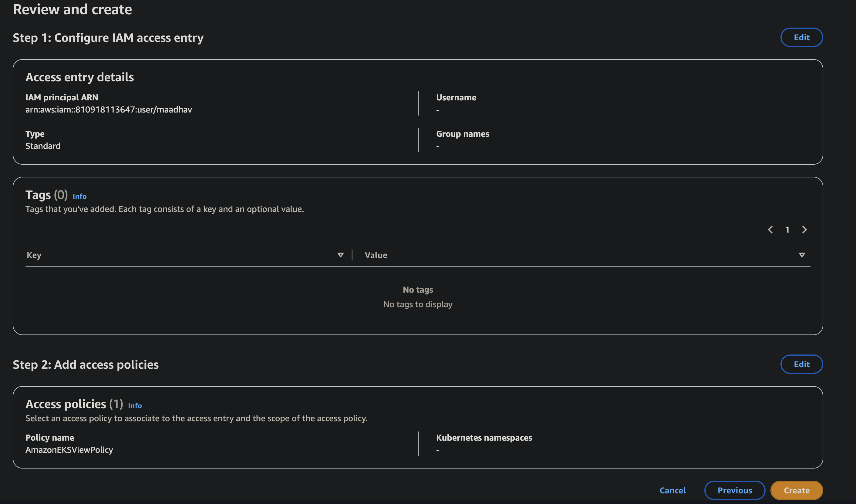Select page number 1 in tags pagination
The height and width of the screenshot is (504, 856).
787,230
